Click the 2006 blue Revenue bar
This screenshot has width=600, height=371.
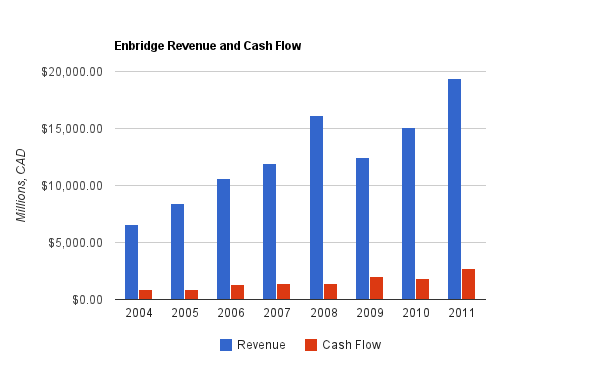tap(223, 239)
